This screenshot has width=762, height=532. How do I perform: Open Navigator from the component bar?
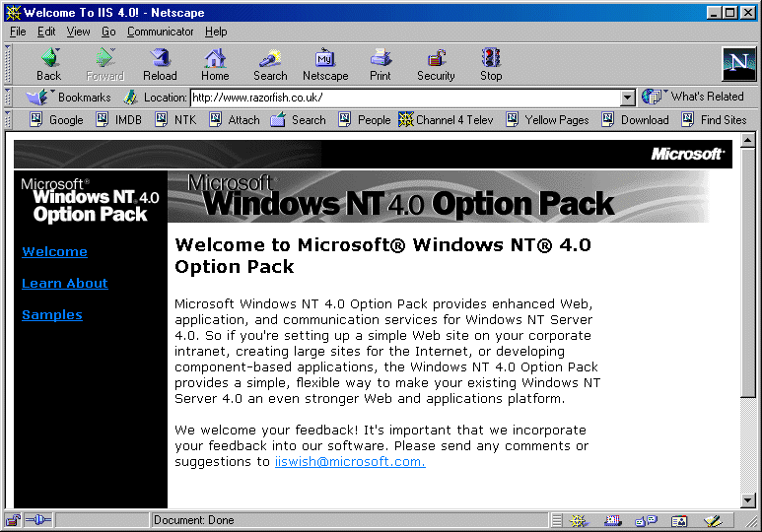pos(579,521)
